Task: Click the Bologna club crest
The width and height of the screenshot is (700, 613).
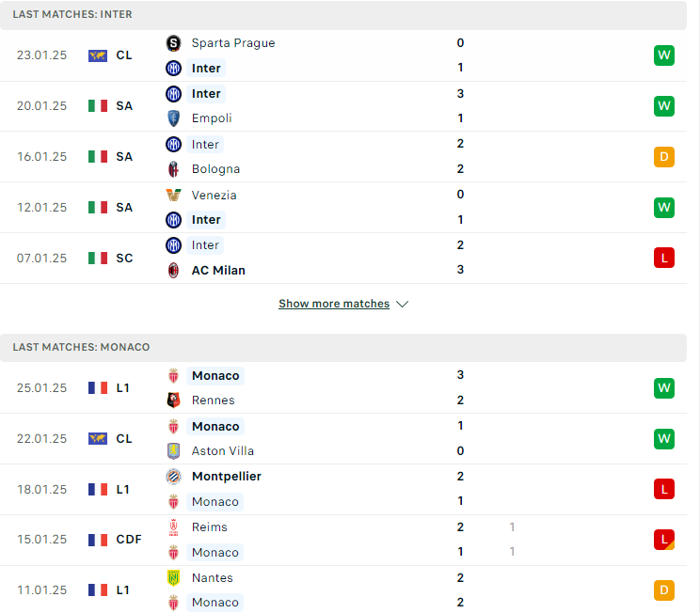Action: [x=173, y=169]
